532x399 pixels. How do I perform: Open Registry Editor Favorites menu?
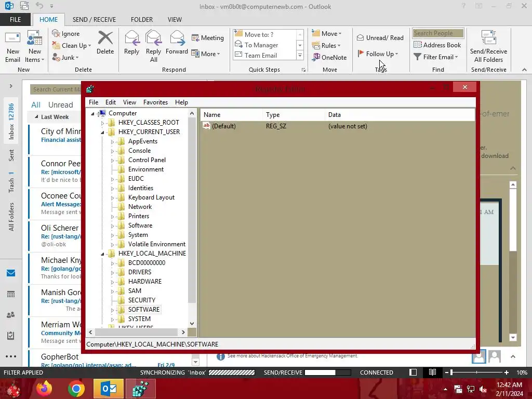coord(155,102)
